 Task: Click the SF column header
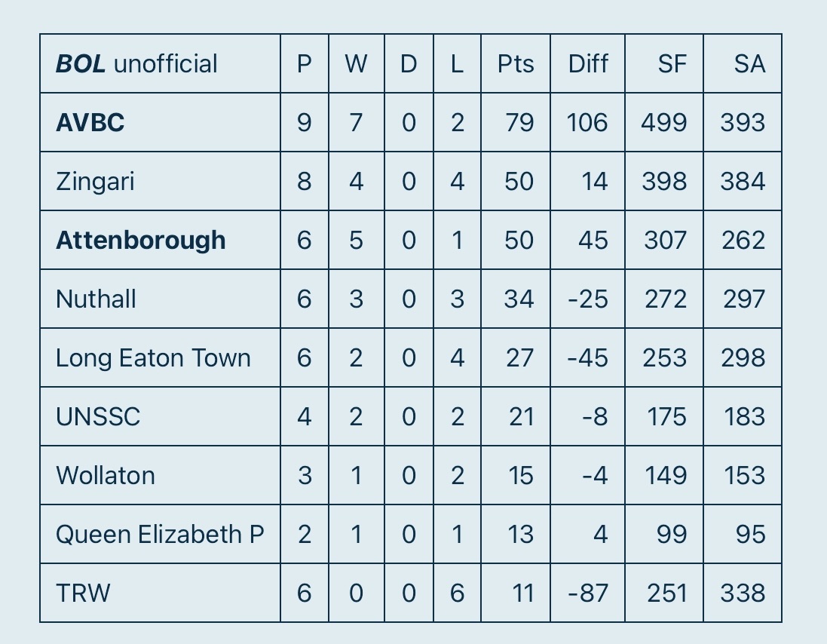(672, 64)
